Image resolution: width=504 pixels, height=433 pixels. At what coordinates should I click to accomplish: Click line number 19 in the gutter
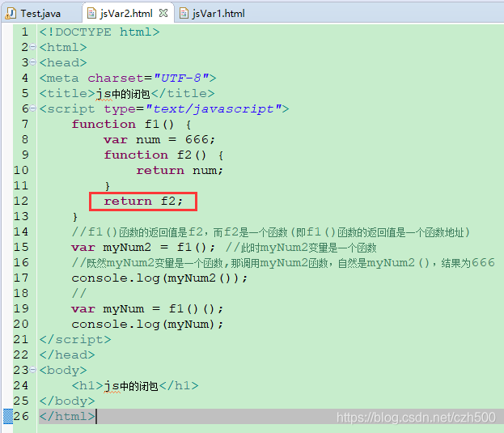tap(21, 309)
